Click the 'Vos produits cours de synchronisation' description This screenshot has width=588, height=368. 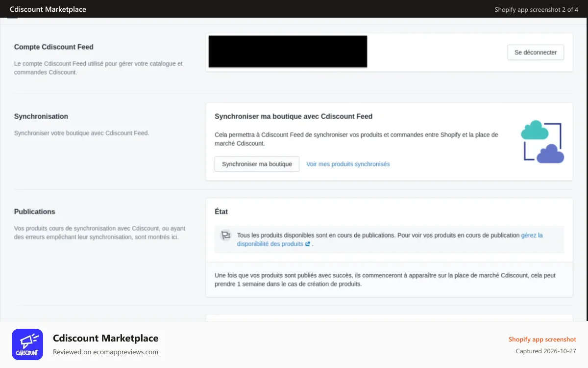pos(99,233)
